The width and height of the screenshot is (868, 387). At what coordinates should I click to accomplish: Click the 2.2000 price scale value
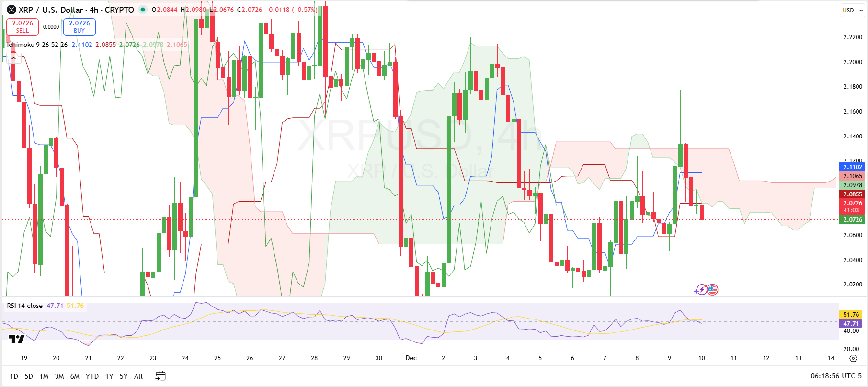(x=852, y=62)
